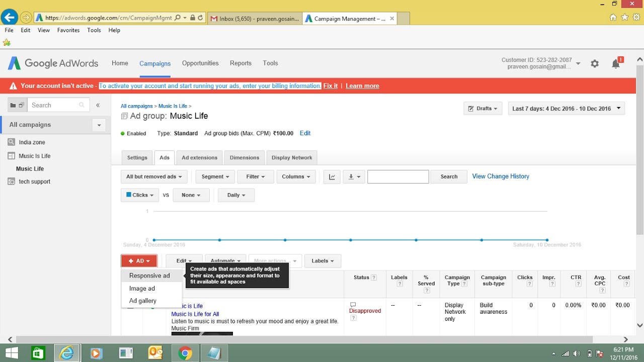Click View Change History link
Image resolution: width=644 pixels, height=362 pixels.
click(x=501, y=176)
